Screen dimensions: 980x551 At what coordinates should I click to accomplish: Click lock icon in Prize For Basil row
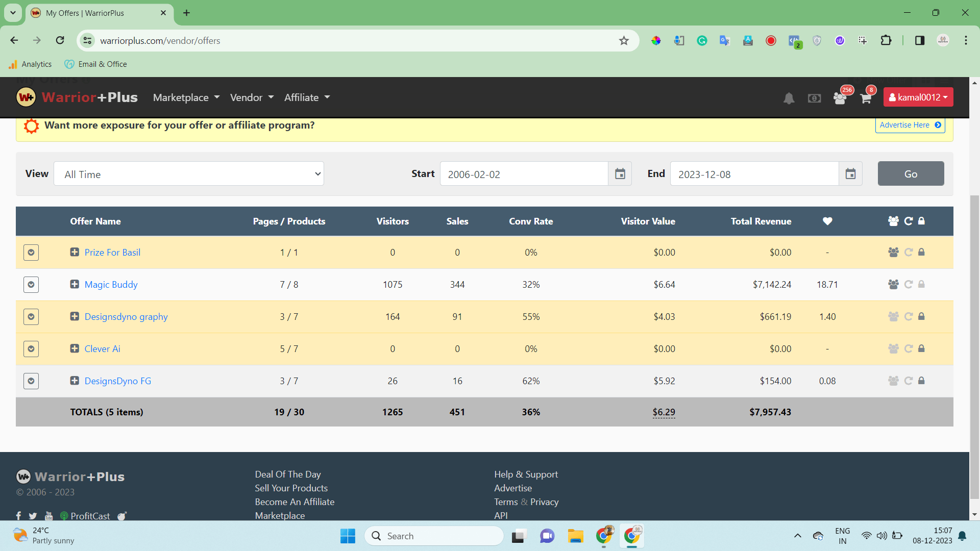921,252
